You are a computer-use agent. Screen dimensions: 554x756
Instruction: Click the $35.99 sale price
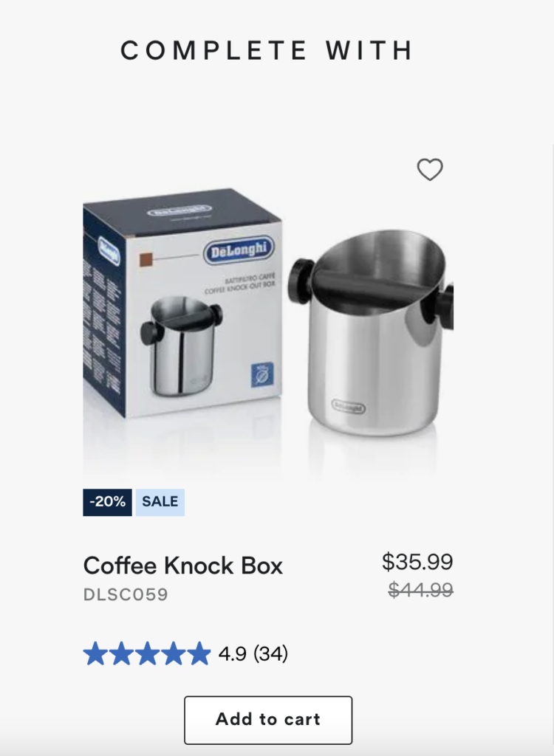tap(417, 562)
